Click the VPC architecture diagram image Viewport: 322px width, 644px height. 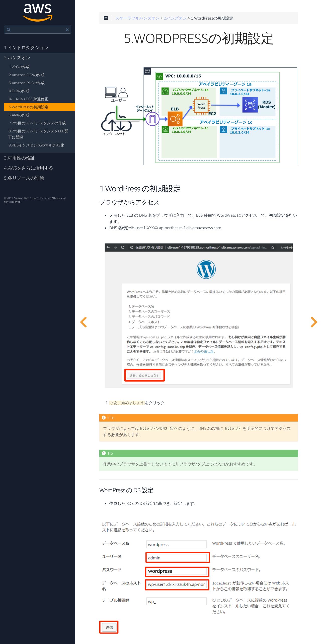point(199,116)
